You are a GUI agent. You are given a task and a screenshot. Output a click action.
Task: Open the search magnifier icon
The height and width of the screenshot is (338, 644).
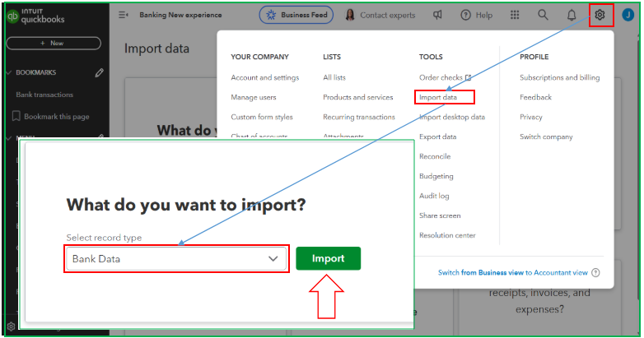(543, 15)
